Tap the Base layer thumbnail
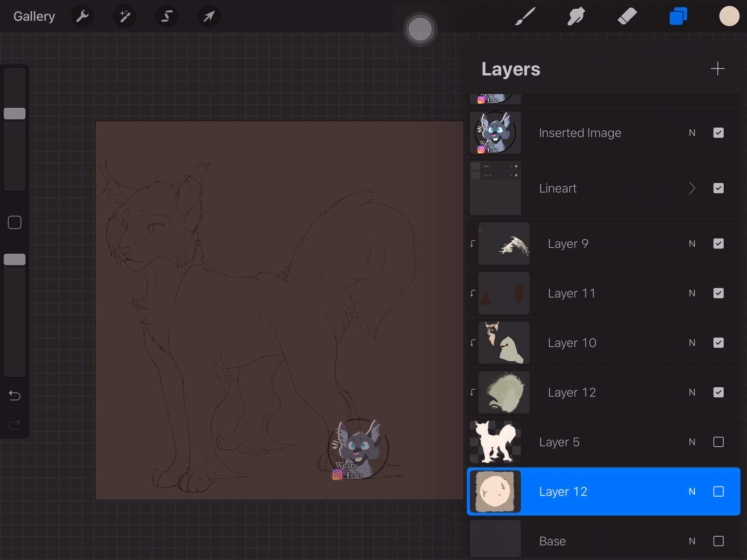Viewport: 747px width, 560px height. tap(495, 539)
